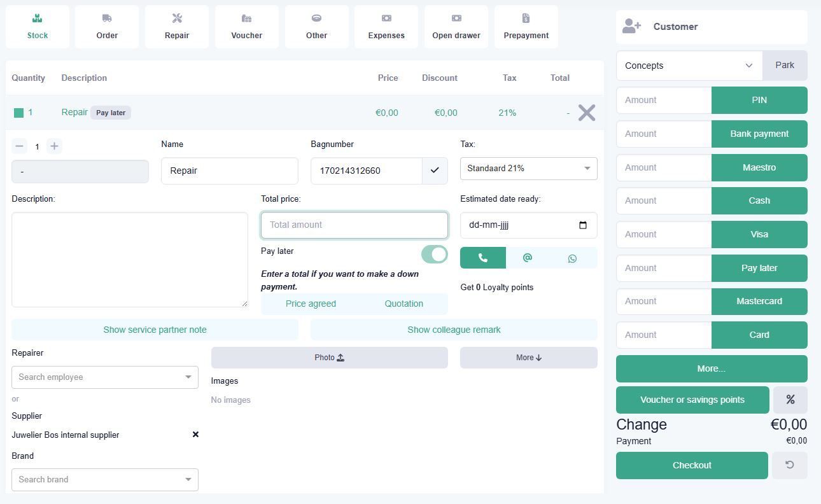Screen dimensions: 821x504
Task: Select the Pay later payment button
Action: [759, 268]
